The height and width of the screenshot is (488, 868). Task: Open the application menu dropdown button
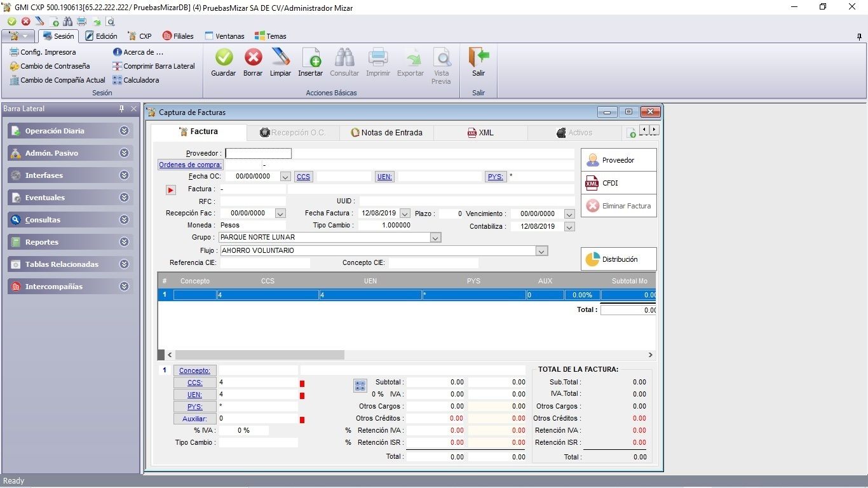coord(18,36)
